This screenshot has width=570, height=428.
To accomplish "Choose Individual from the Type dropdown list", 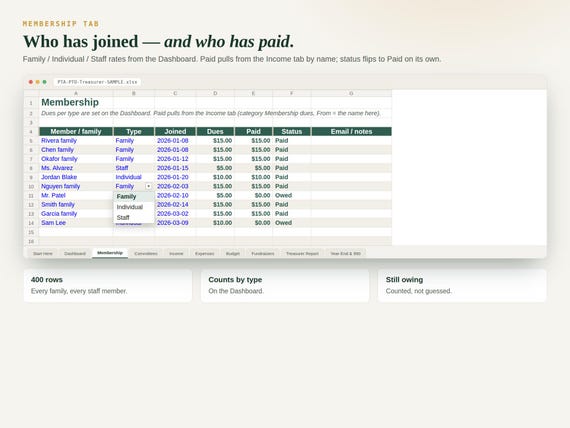I will point(134,207).
